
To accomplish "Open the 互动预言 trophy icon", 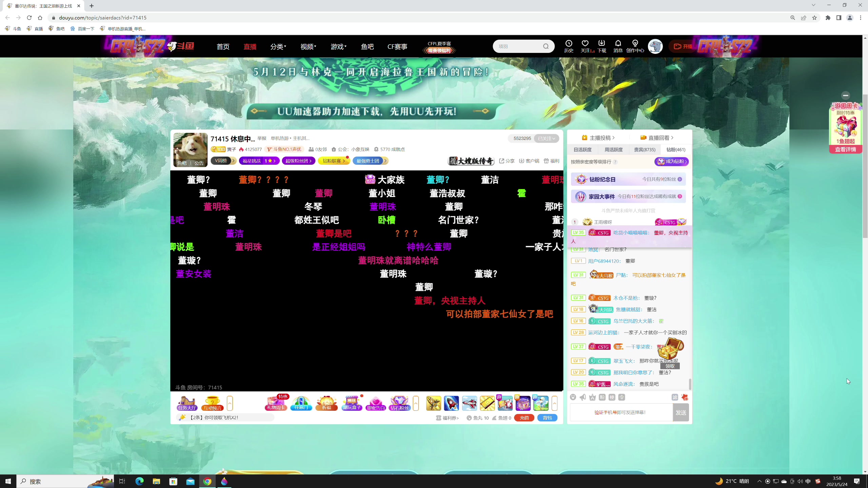I will pos(212,403).
